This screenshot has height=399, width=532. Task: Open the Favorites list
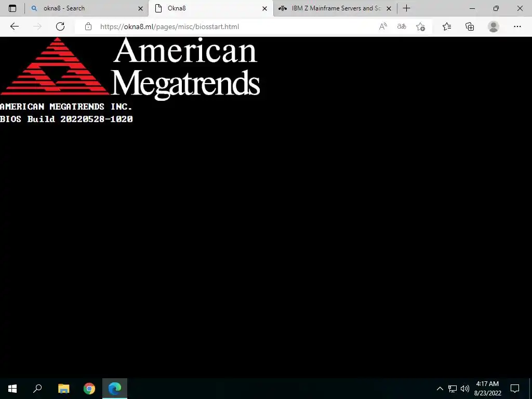point(447,26)
